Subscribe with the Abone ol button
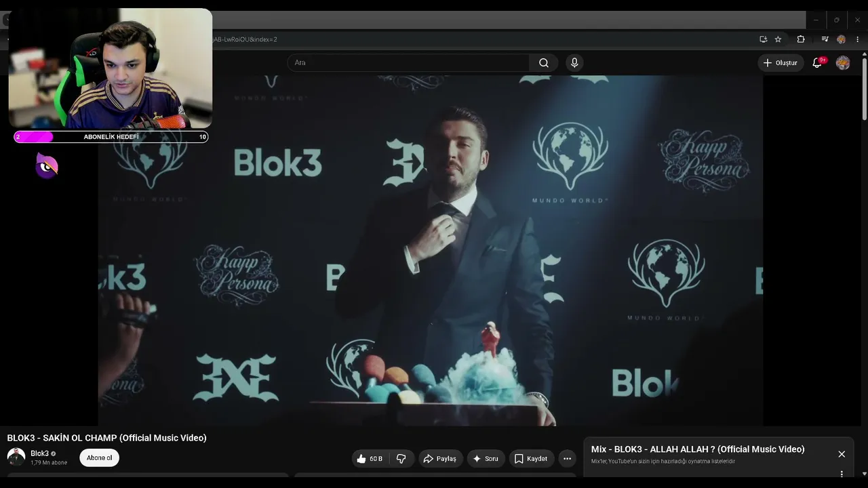The height and width of the screenshot is (488, 868). pyautogui.click(x=99, y=457)
